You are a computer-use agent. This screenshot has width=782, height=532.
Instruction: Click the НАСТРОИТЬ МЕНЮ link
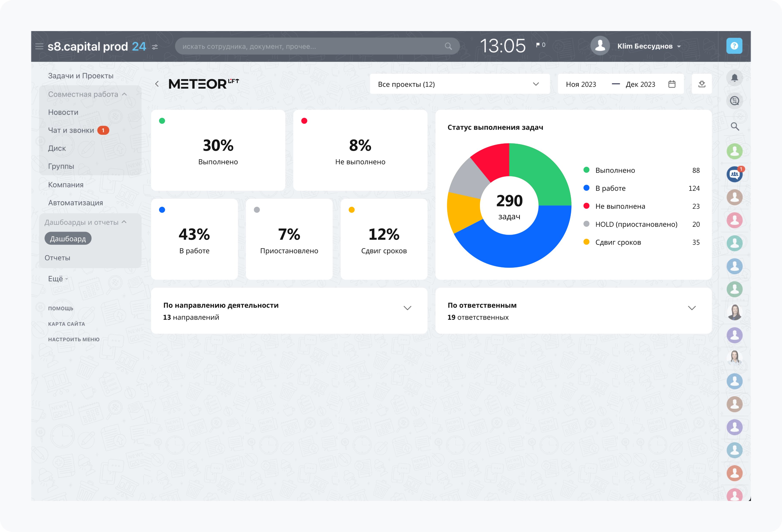[x=74, y=339]
